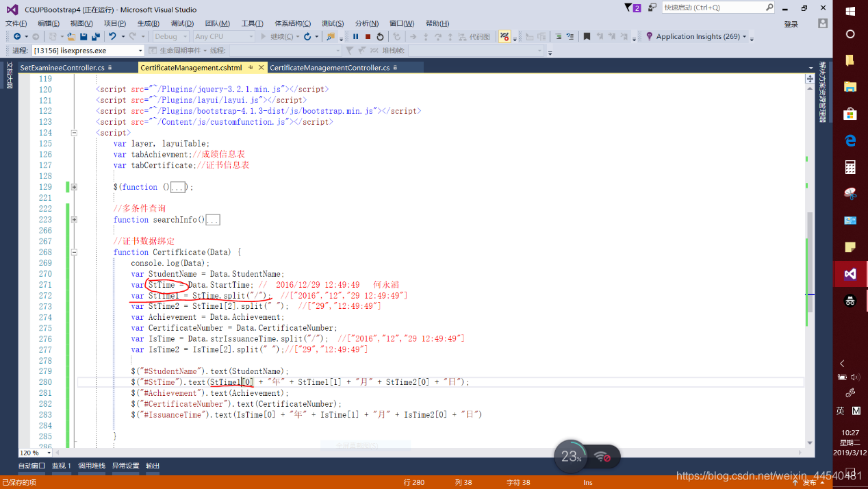Viewport: 868px width, 489px height.
Task: Expand the collapsed searchInfo function
Action: click(x=74, y=220)
